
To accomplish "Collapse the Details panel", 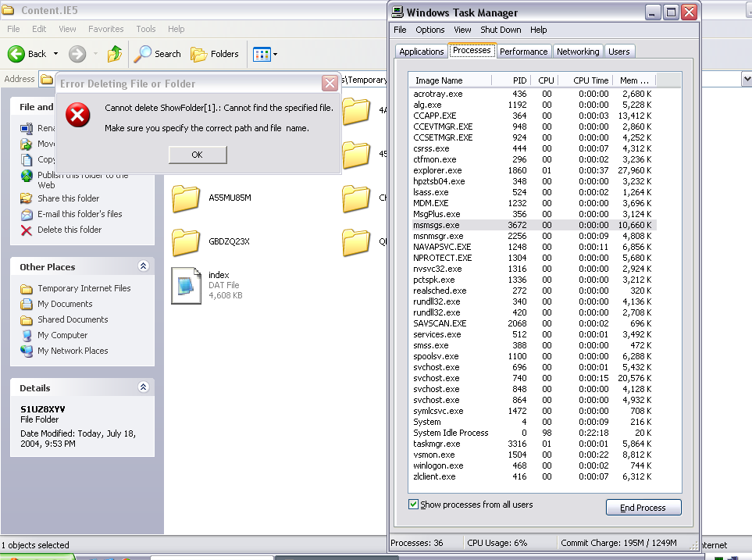I will point(143,387).
